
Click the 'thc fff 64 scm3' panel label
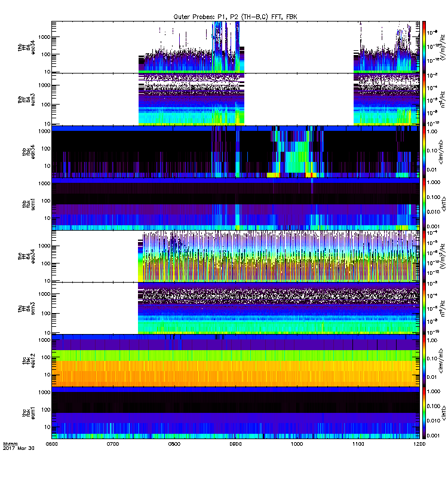click(x=26, y=308)
